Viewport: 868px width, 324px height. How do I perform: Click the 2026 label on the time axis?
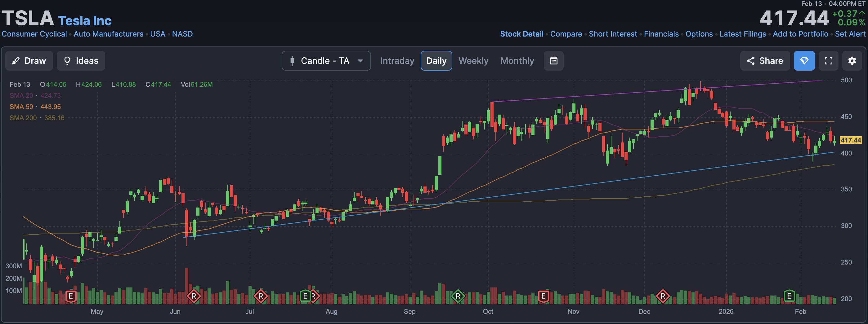pos(726,312)
